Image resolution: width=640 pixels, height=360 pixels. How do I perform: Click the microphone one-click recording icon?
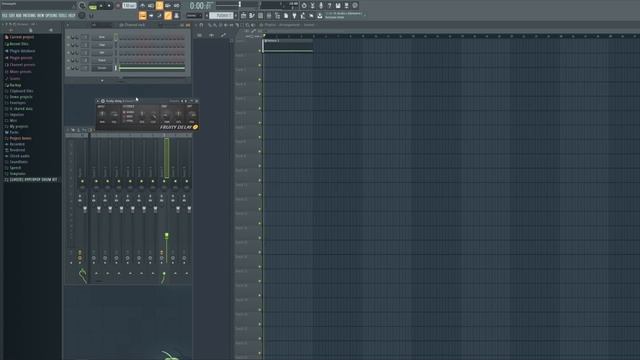321,6
